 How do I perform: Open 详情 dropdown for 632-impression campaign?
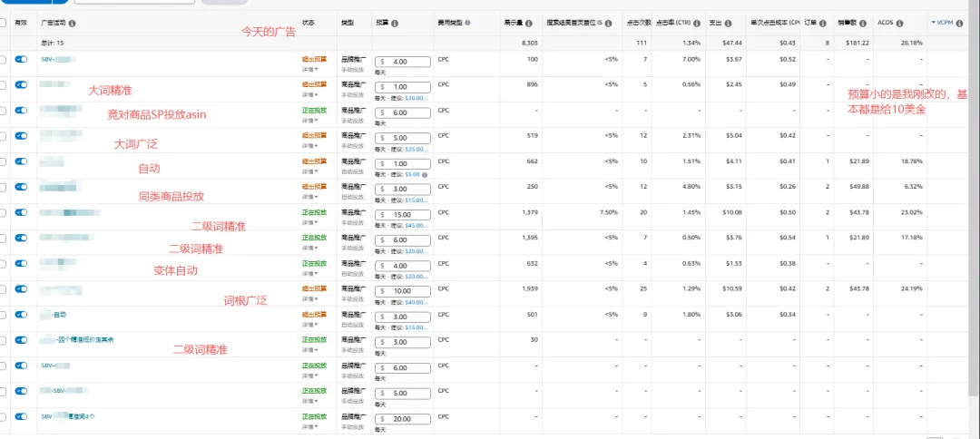tap(310, 274)
